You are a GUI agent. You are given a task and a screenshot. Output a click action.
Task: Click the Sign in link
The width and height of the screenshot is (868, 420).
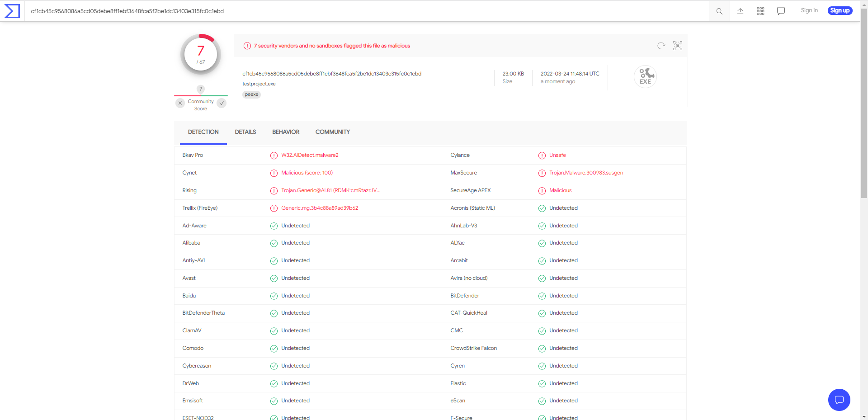tap(809, 10)
